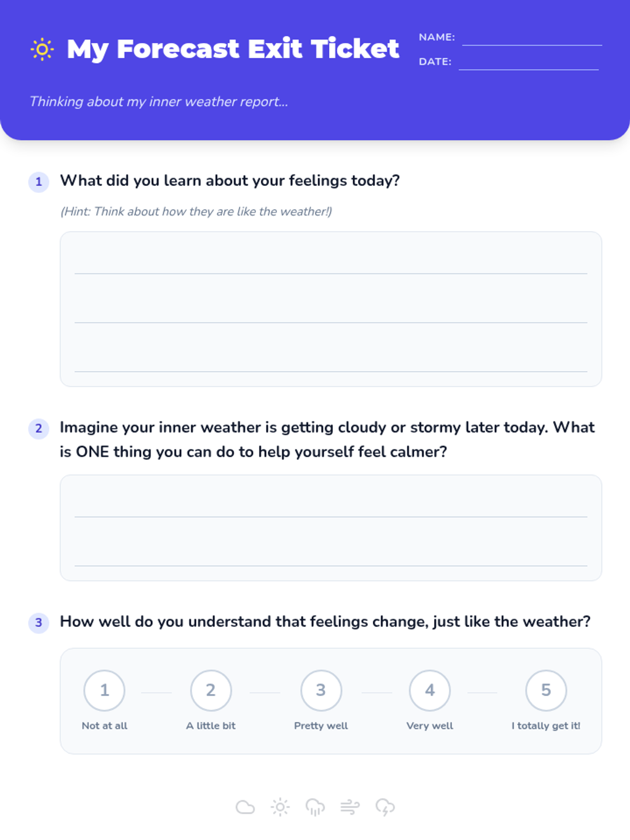Click the My Forecast Exit Ticket title
This screenshot has height=840, width=630.
(x=233, y=49)
